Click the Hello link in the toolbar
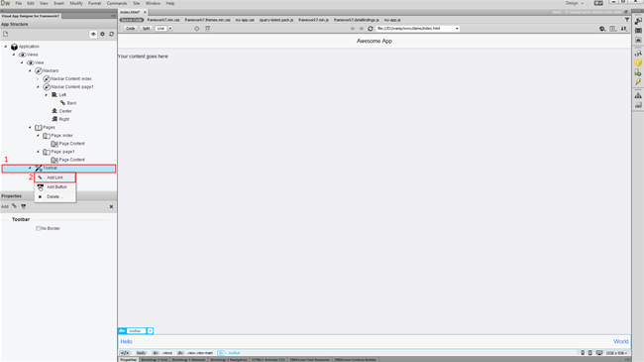The width and height of the screenshot is (644, 362). click(127, 341)
